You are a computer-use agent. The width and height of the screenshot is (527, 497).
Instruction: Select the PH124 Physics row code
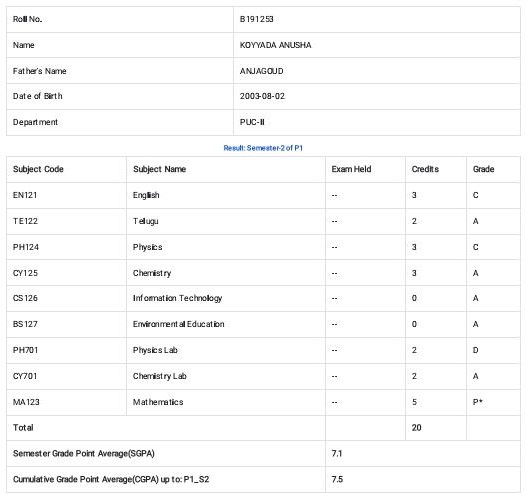(x=26, y=247)
